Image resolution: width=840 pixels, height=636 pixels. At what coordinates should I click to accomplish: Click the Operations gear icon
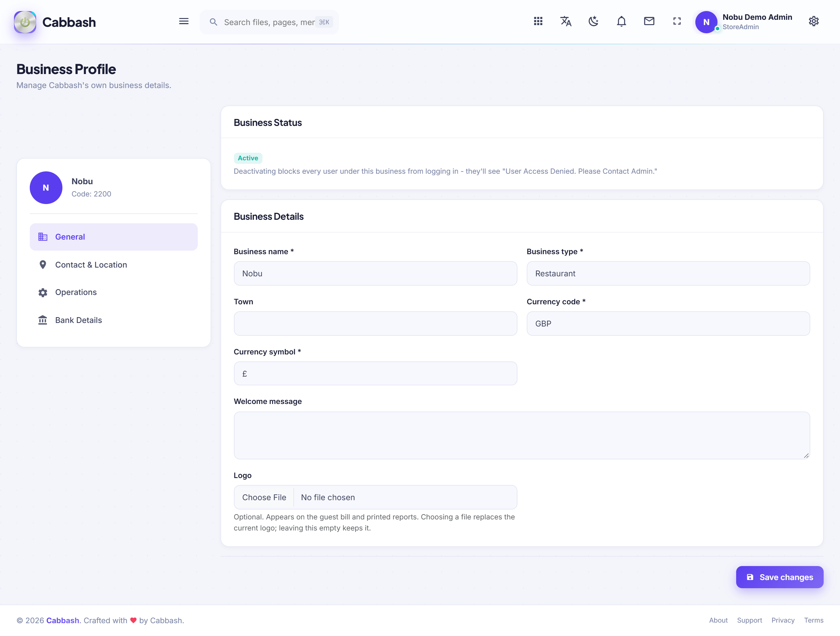coord(43,292)
